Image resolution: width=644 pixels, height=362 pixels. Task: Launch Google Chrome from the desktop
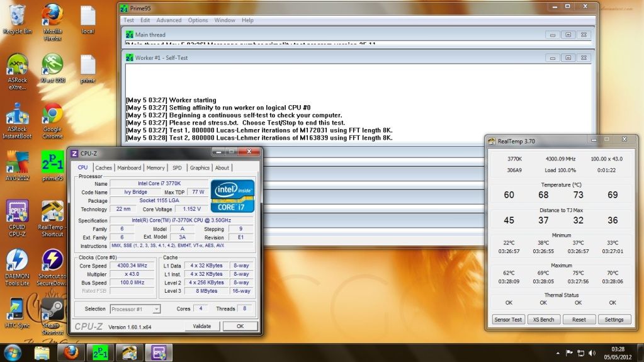[x=52, y=121]
